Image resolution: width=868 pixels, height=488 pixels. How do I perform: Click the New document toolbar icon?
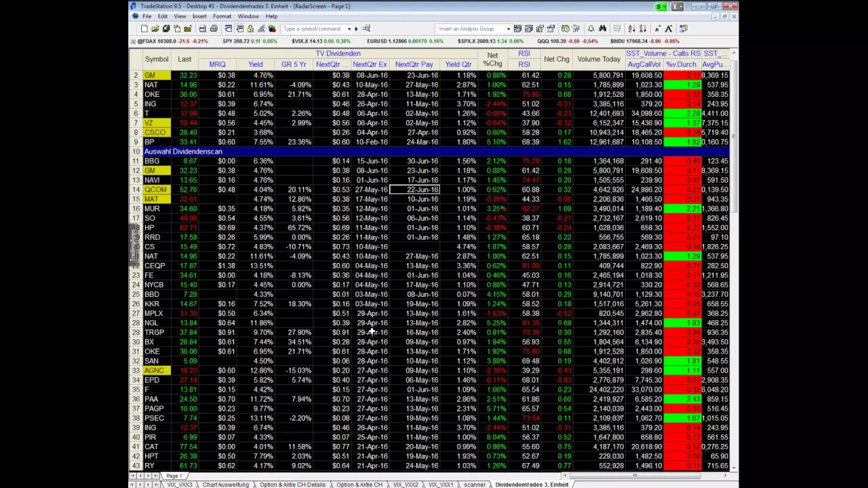tap(144, 28)
